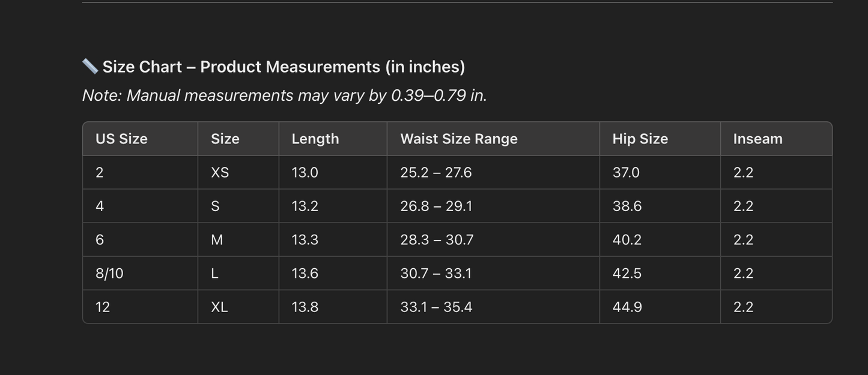This screenshot has width=868, height=375.
Task: Click the 44.9 hip size cell
Action: click(x=627, y=307)
